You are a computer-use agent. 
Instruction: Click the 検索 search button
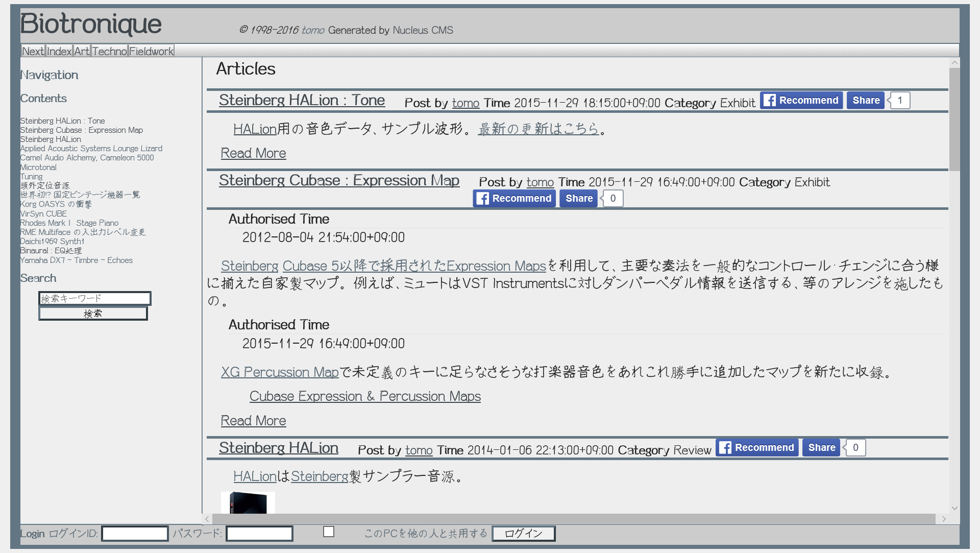pyautogui.click(x=93, y=314)
